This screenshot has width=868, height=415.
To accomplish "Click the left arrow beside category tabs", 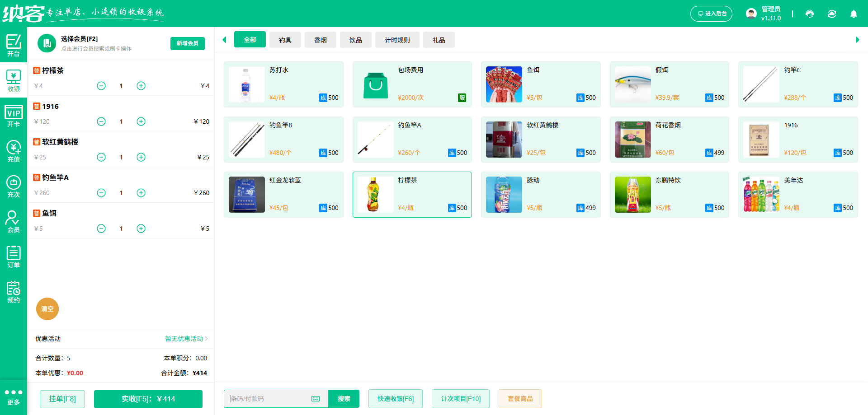I will coord(224,40).
